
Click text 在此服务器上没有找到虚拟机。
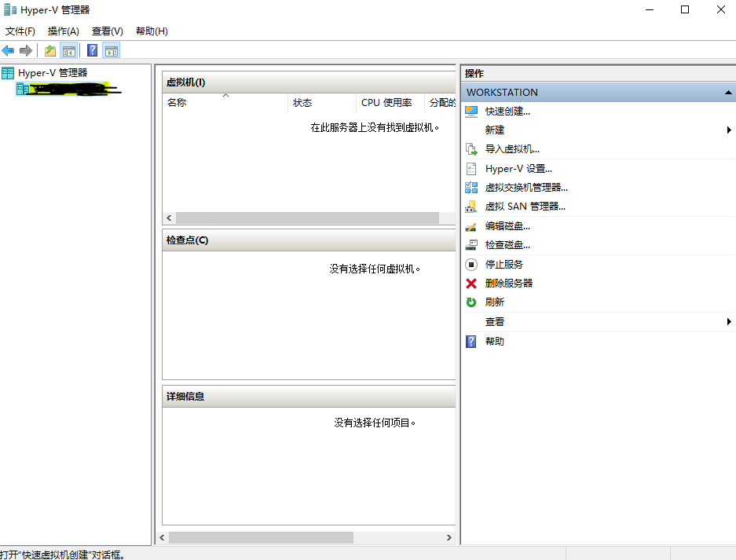[375, 128]
